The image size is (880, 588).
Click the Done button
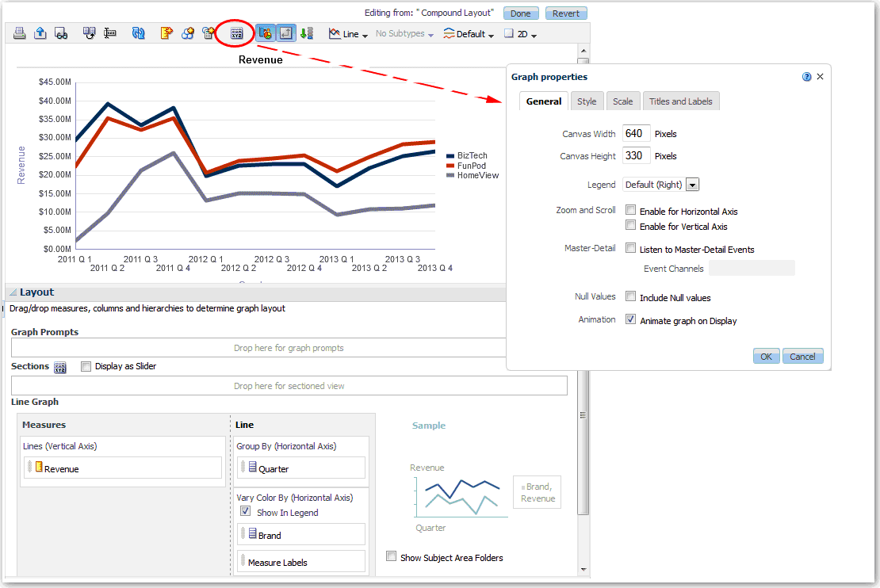(521, 13)
